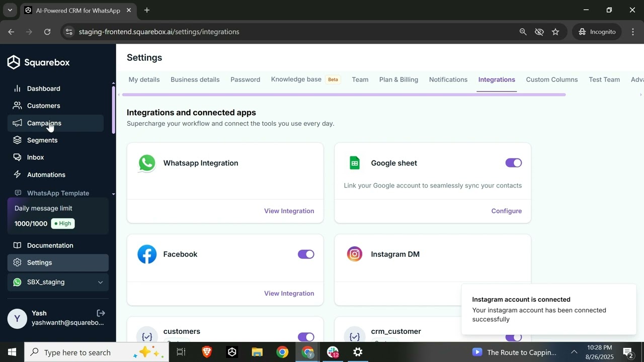Screen dimensions: 644x362
Task: Click the Y avatar circle for Yash
Action: pyautogui.click(x=17, y=318)
